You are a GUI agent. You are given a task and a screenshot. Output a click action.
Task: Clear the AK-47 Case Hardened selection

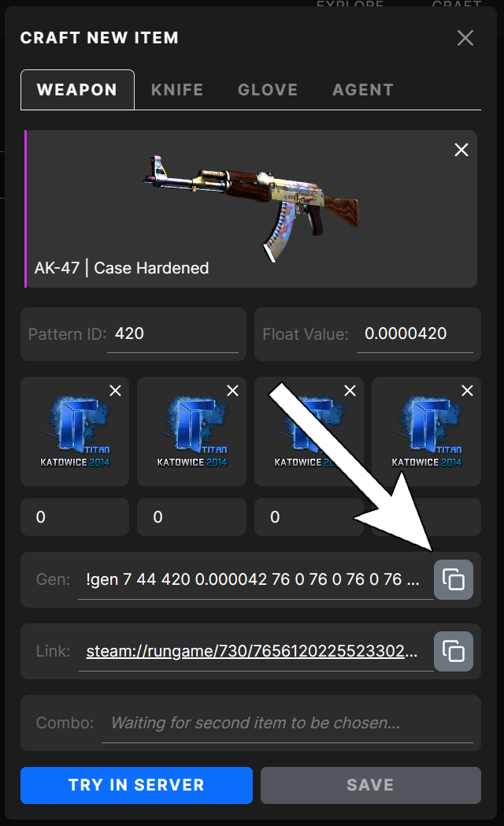(x=461, y=150)
